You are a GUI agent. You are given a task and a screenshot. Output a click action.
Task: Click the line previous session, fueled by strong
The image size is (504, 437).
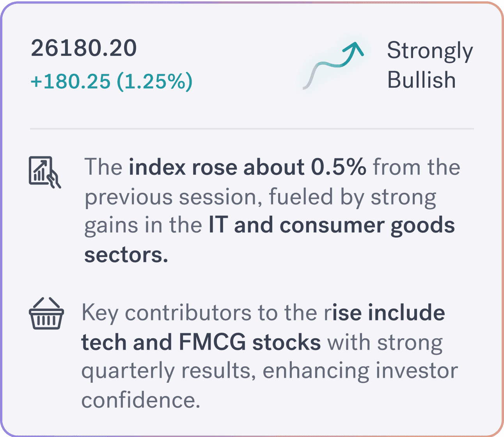click(x=260, y=197)
